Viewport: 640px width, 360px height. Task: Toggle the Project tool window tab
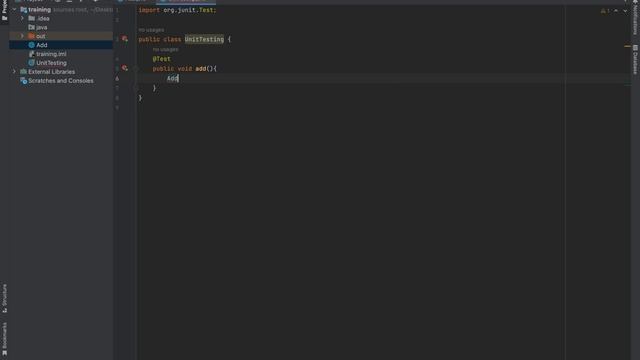(x=4, y=11)
